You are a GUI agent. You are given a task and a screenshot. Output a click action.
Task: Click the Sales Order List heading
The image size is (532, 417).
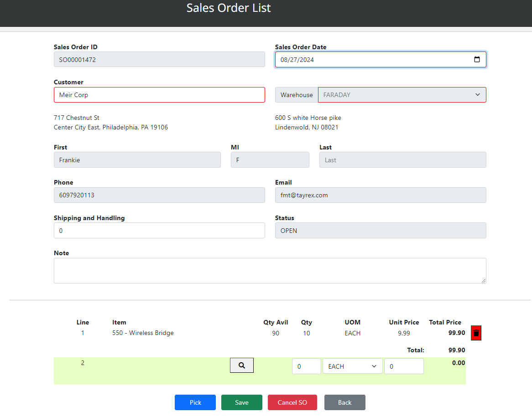click(228, 8)
